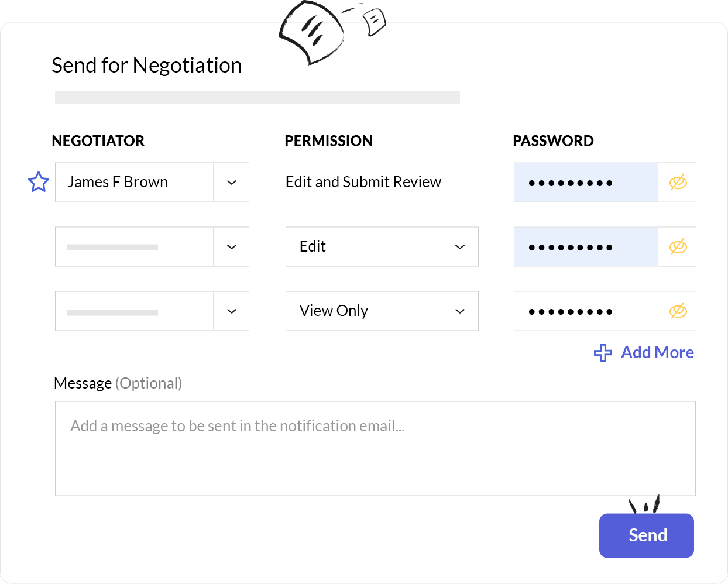Screen dimensions: 728x584
Task: Show password for the Edit permission row
Action: tap(678, 247)
